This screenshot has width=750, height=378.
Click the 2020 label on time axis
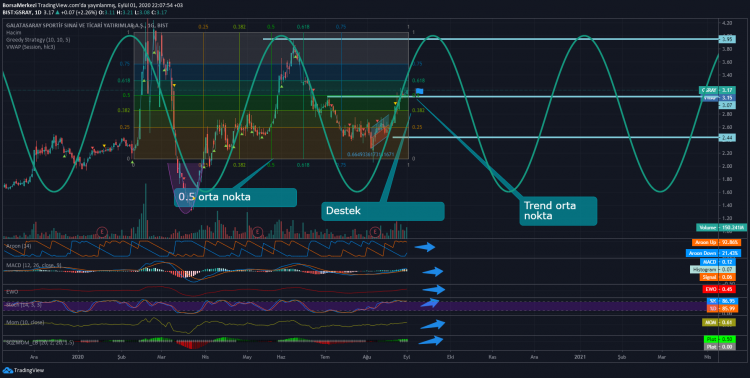click(77, 356)
